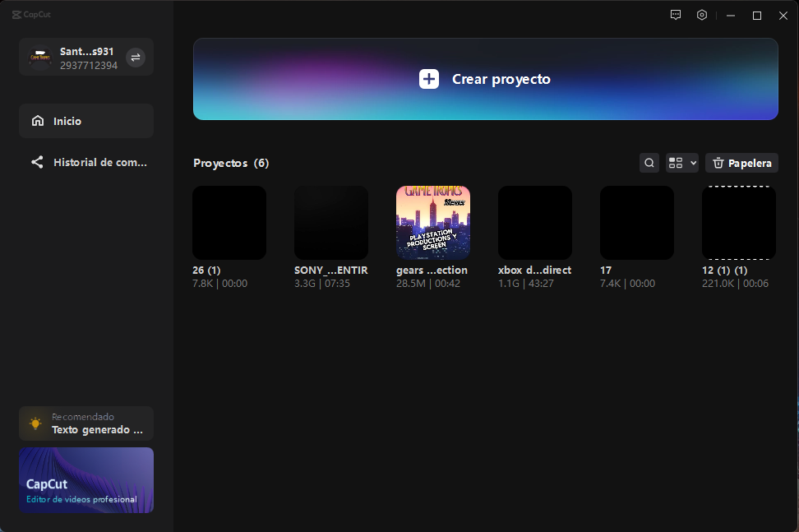Select the project name SONY_...ENTIR
This screenshot has height=532, width=799.
(331, 270)
